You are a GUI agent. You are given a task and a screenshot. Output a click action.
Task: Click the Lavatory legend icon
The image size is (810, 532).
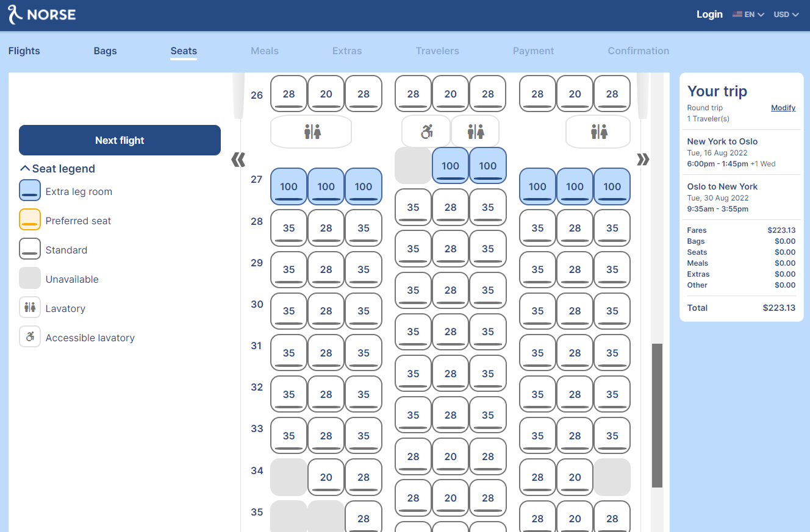tap(30, 308)
